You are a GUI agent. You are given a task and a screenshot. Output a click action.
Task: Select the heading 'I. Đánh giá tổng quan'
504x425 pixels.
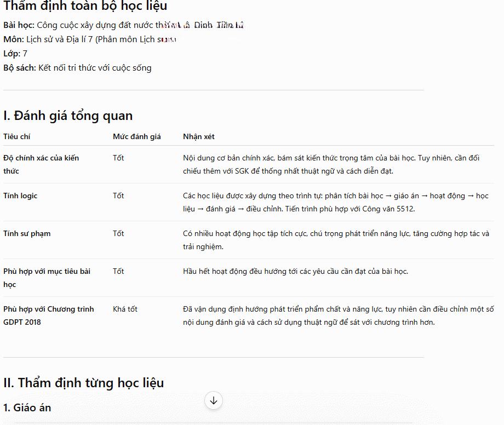68,116
